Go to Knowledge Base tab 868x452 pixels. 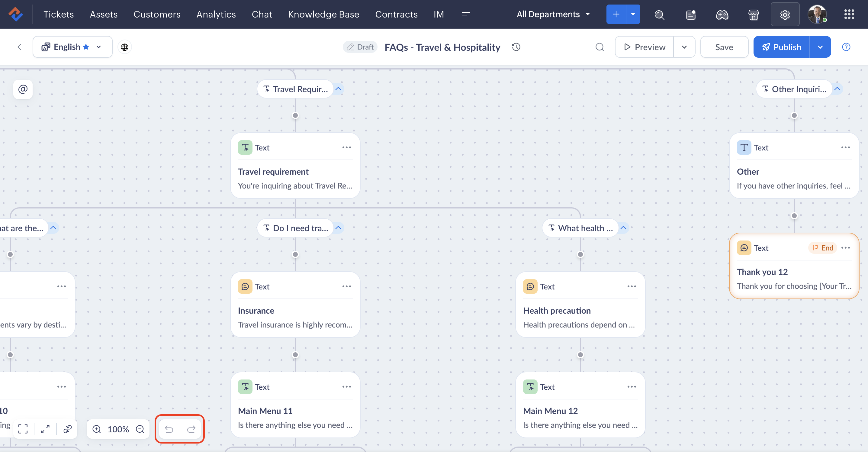click(323, 14)
